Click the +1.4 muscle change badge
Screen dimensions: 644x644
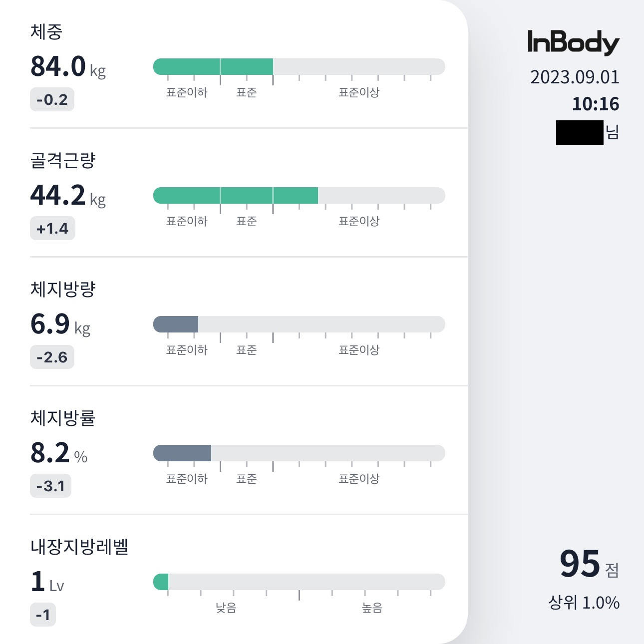pyautogui.click(x=52, y=229)
